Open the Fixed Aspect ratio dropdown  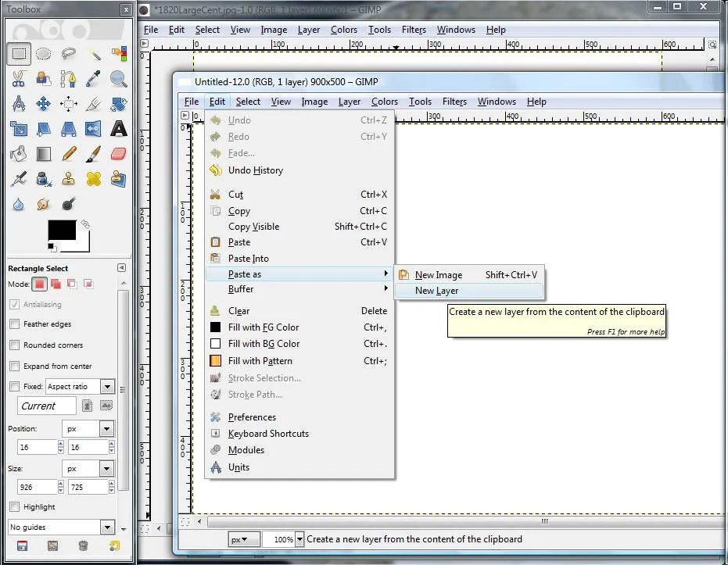(x=107, y=386)
